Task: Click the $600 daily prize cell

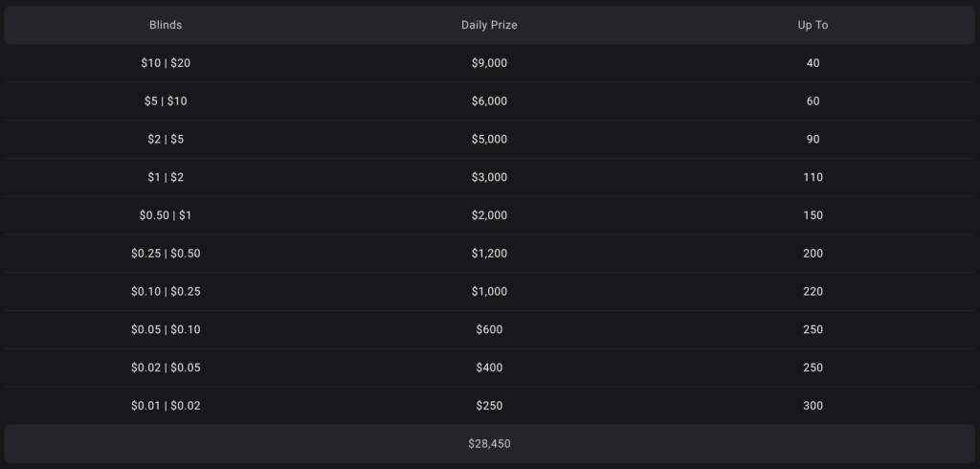Action: point(489,329)
